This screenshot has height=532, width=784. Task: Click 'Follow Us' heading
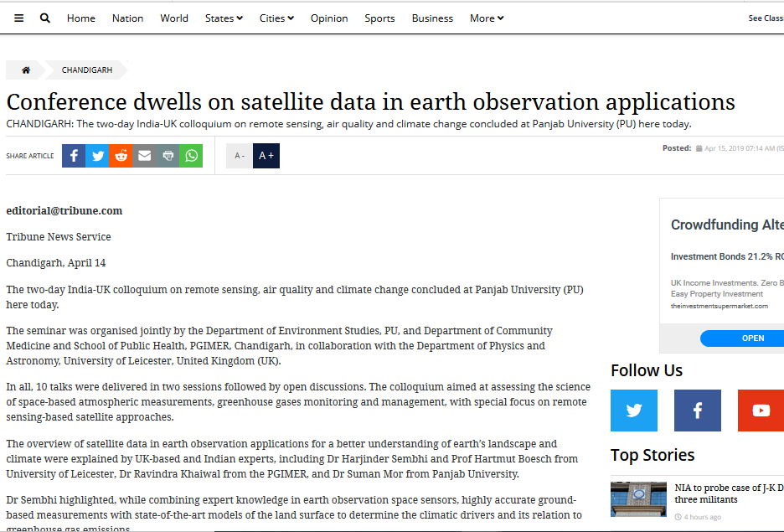point(647,370)
